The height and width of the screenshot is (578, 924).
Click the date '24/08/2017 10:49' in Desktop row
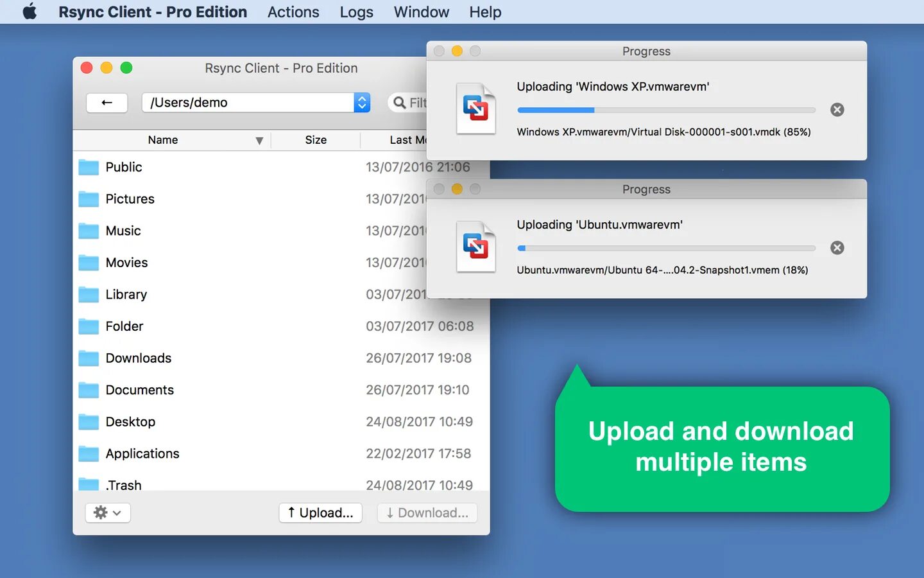pos(419,422)
